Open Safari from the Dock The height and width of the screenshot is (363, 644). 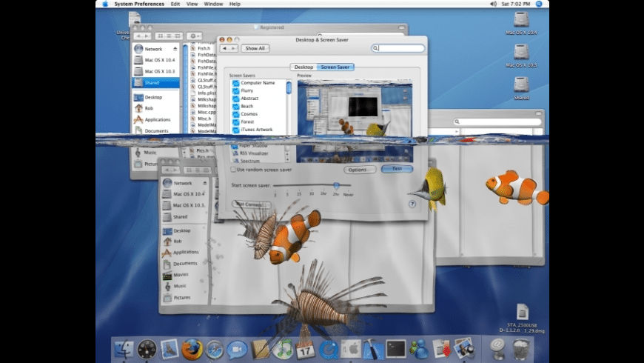[x=215, y=350]
